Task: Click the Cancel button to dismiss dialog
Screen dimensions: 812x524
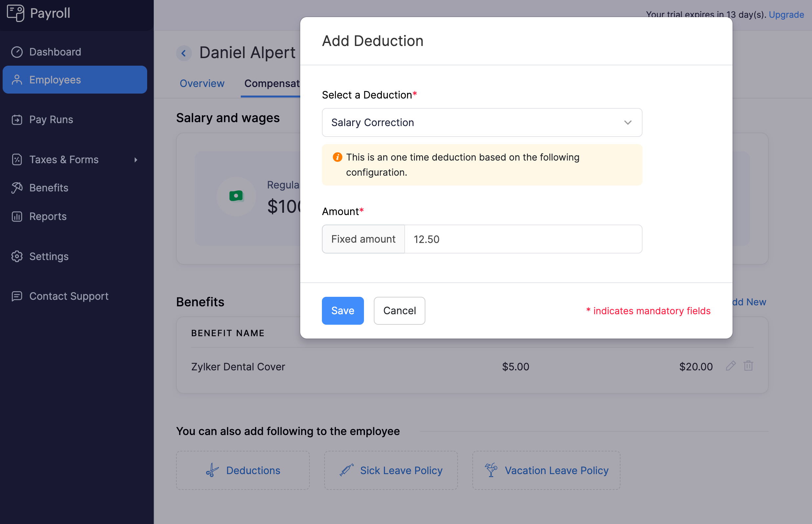Action: pos(399,311)
